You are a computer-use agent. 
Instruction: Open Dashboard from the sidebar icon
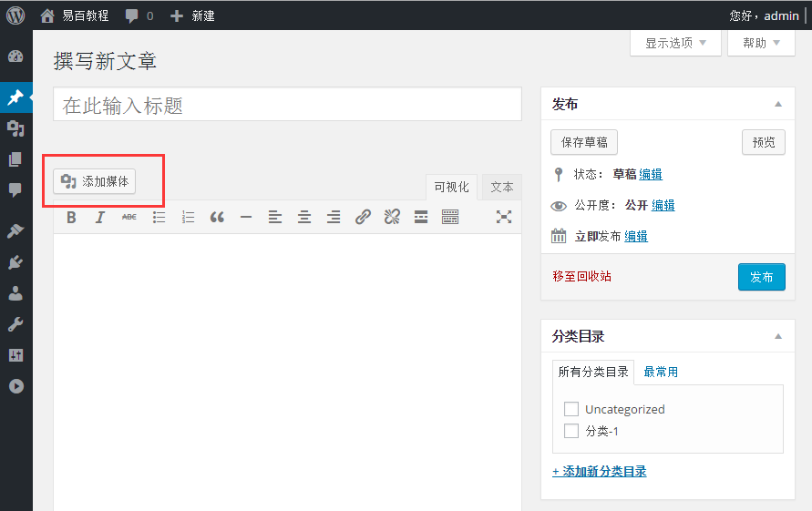[15, 56]
